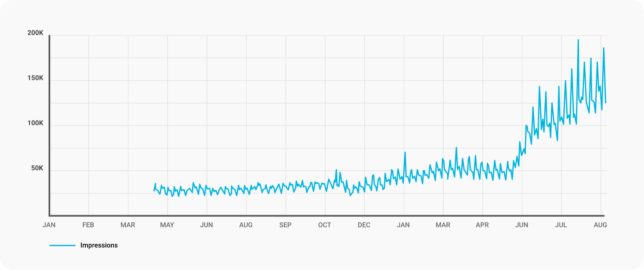Select the APR x-axis label
Viewport: 644px width, 270px height.
coord(482,225)
